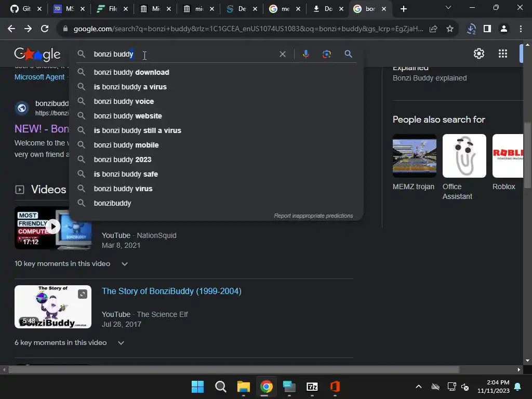Expand 10 key moments in this video

(x=71, y=263)
